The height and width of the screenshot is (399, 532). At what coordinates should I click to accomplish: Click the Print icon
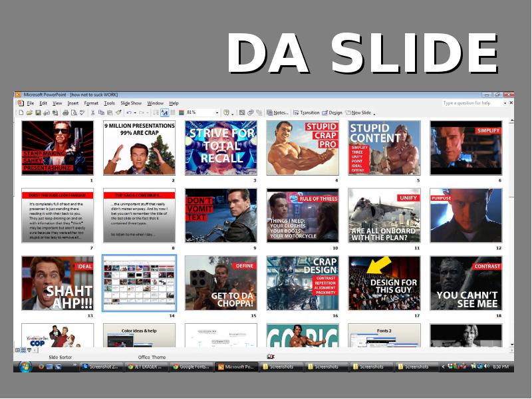65,112
